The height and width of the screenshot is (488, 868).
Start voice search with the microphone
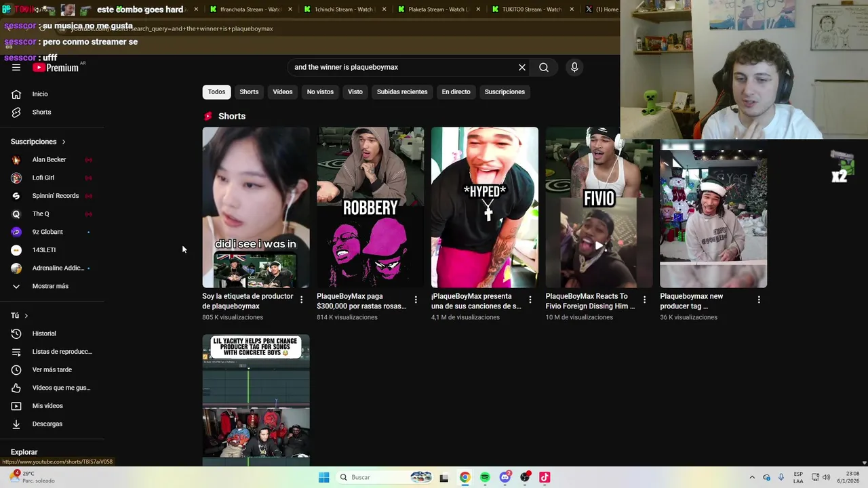pyautogui.click(x=574, y=67)
